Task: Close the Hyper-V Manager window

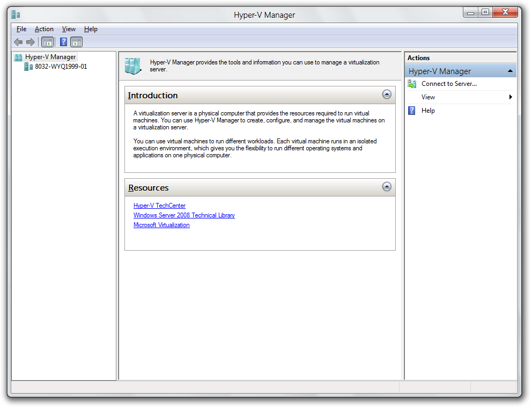Action: pyautogui.click(x=505, y=12)
